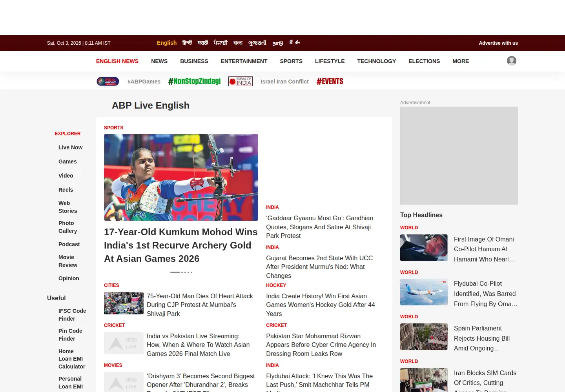Open the LIFESTYLE menu
This screenshot has height=392, width=565.
click(x=330, y=61)
